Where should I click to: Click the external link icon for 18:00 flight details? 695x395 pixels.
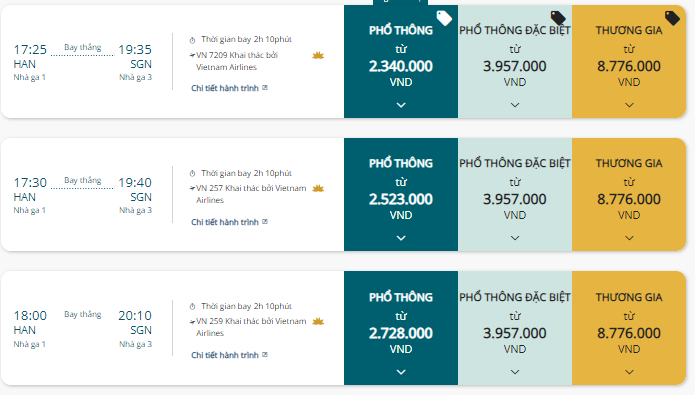click(265, 354)
